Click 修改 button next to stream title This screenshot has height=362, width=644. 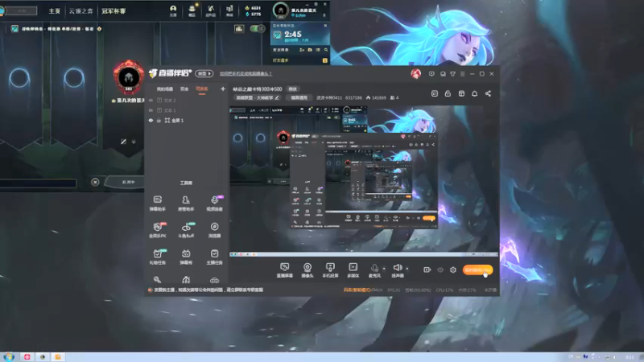coord(293,89)
